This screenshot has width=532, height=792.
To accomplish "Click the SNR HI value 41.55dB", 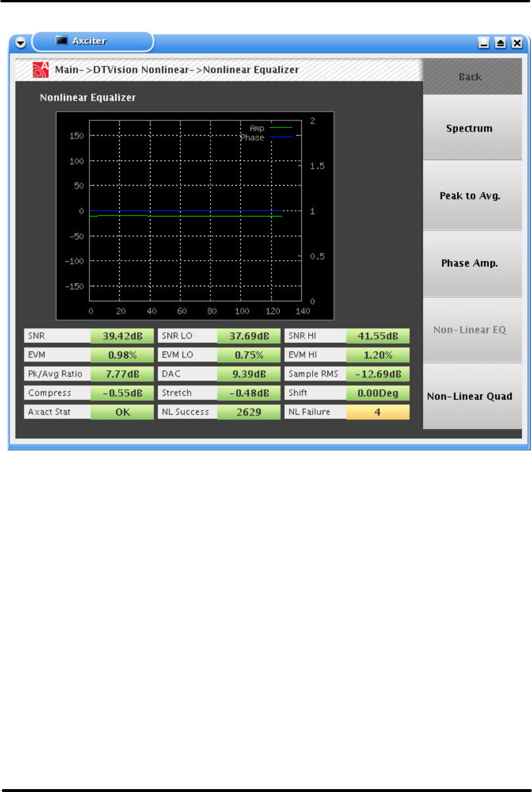I will coord(378,336).
